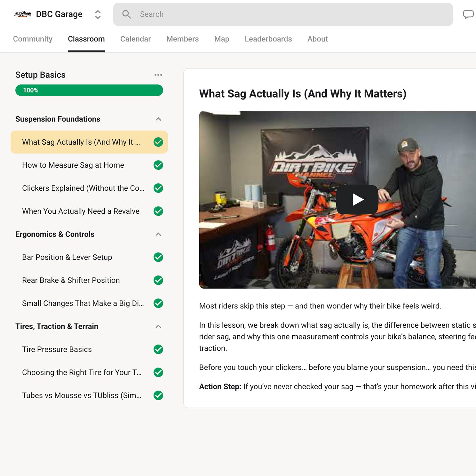Image resolution: width=476 pixels, height=476 pixels.
Task: Click the search magnifier icon
Action: (126, 14)
